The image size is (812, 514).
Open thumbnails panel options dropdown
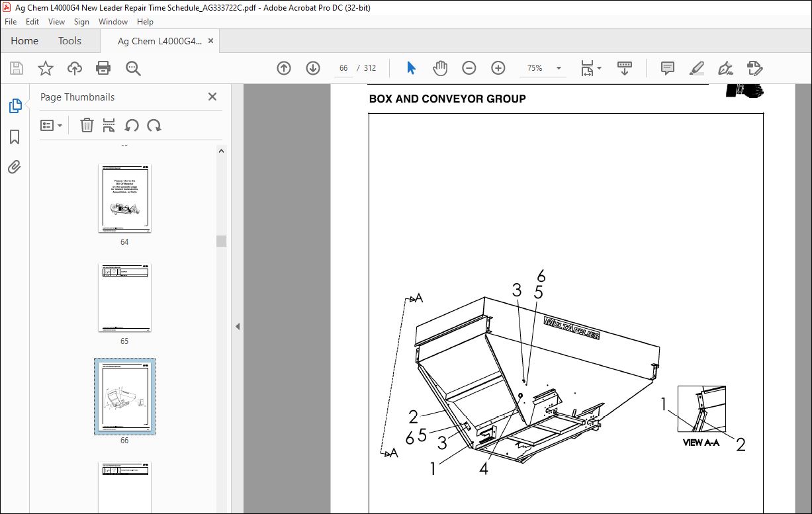[x=52, y=125]
